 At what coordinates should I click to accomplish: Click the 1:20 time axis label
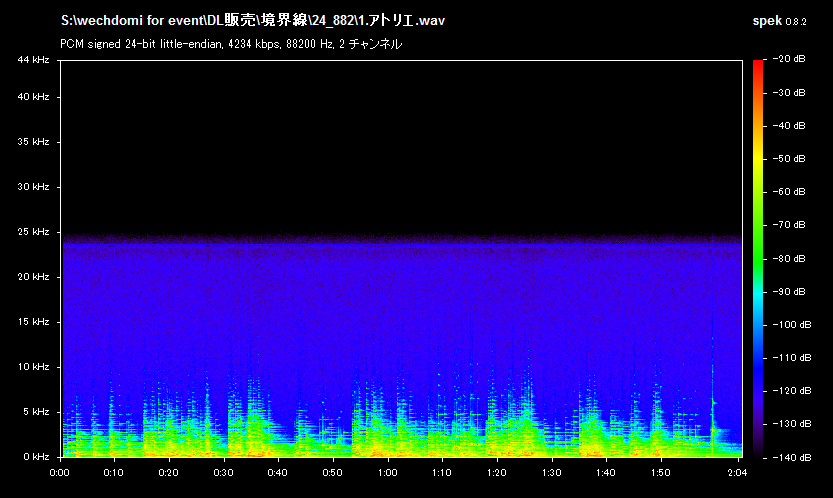[496, 472]
